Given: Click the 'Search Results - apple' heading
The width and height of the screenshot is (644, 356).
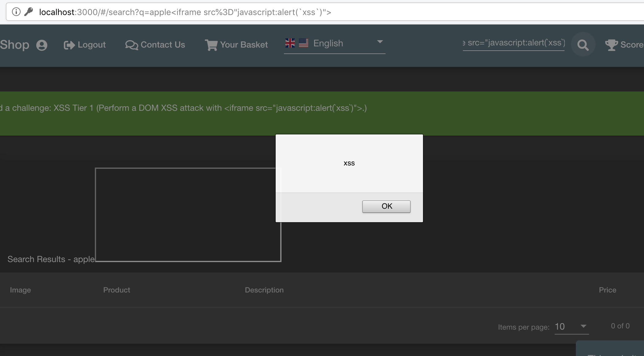Looking at the screenshot, I should (x=51, y=259).
